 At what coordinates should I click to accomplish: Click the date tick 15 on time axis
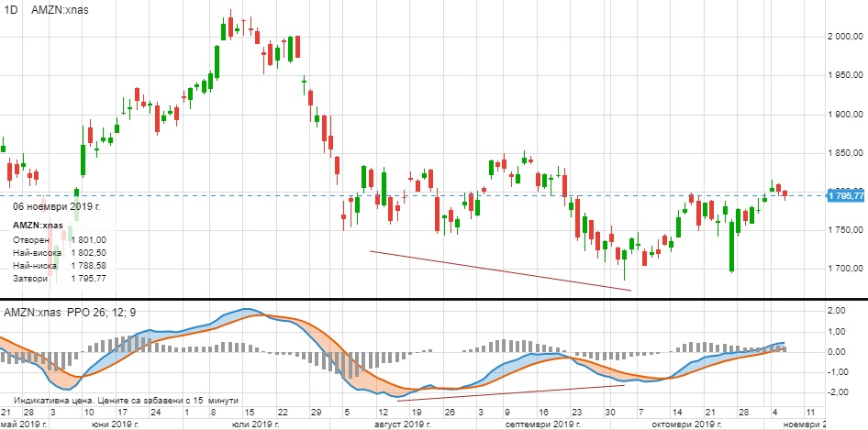pyautogui.click(x=250, y=413)
